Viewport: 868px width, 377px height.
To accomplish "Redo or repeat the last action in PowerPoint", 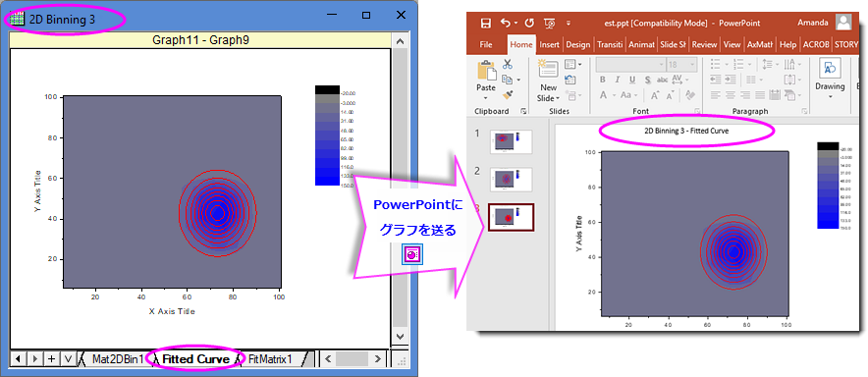I will pos(529,23).
